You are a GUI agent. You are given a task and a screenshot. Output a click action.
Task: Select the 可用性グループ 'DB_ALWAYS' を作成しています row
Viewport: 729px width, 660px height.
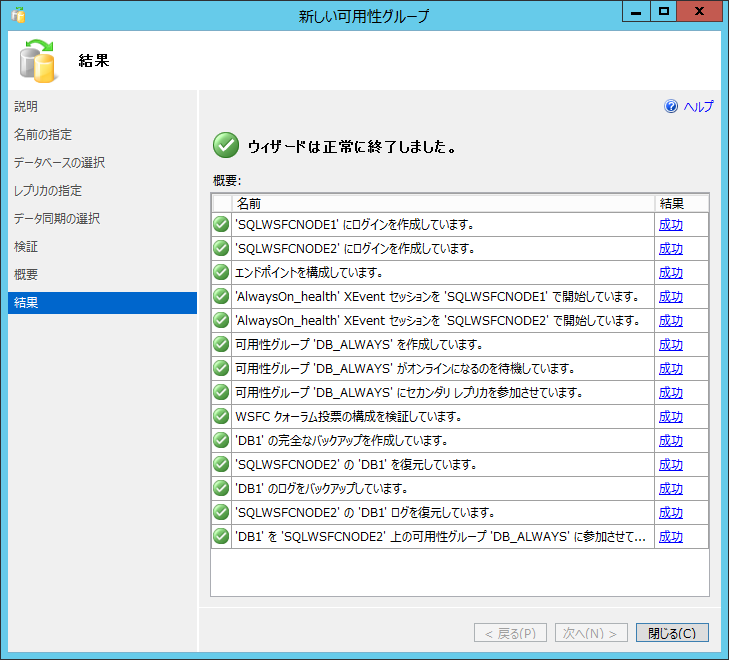pyautogui.click(x=358, y=344)
